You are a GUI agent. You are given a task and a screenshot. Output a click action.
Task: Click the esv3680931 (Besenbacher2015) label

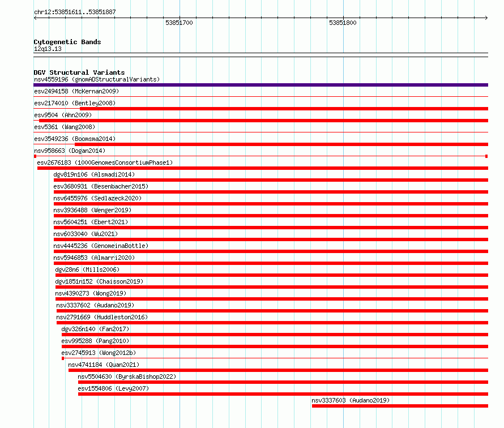click(x=101, y=186)
